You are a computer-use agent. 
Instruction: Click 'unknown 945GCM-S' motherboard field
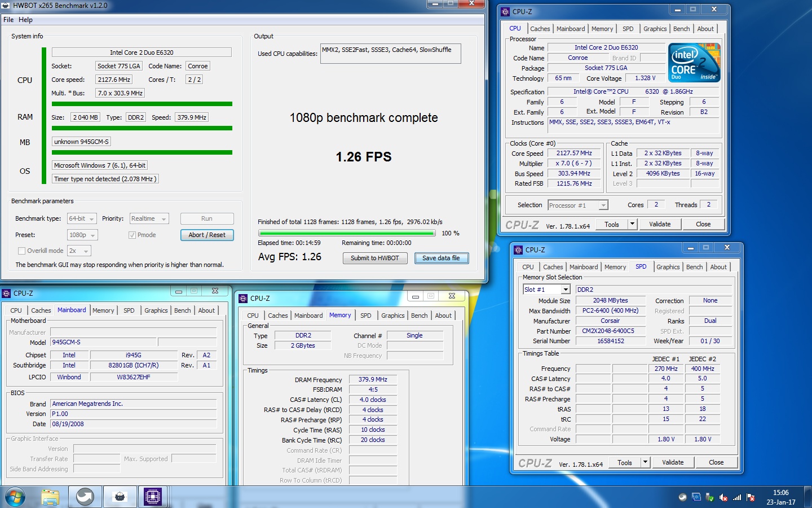(81, 142)
